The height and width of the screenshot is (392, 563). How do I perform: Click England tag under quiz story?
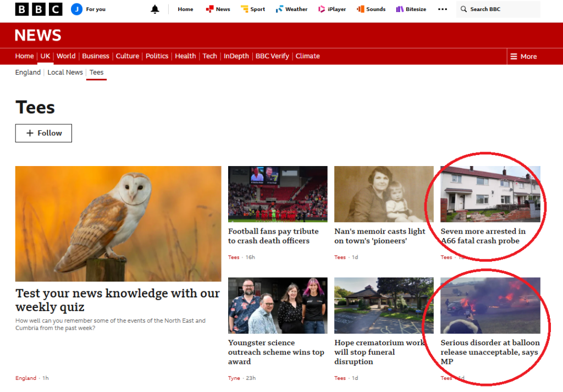[26, 378]
